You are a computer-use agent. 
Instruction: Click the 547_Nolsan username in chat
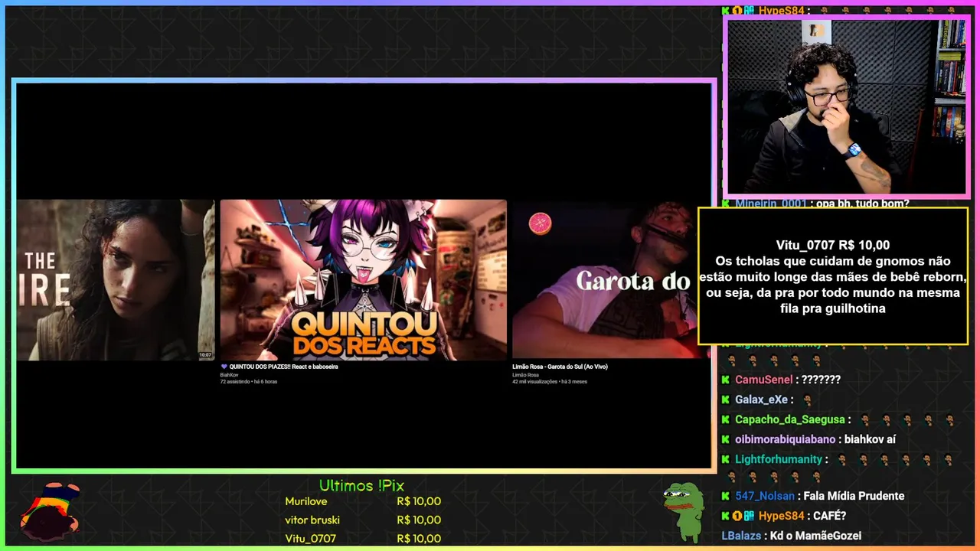[x=765, y=496]
